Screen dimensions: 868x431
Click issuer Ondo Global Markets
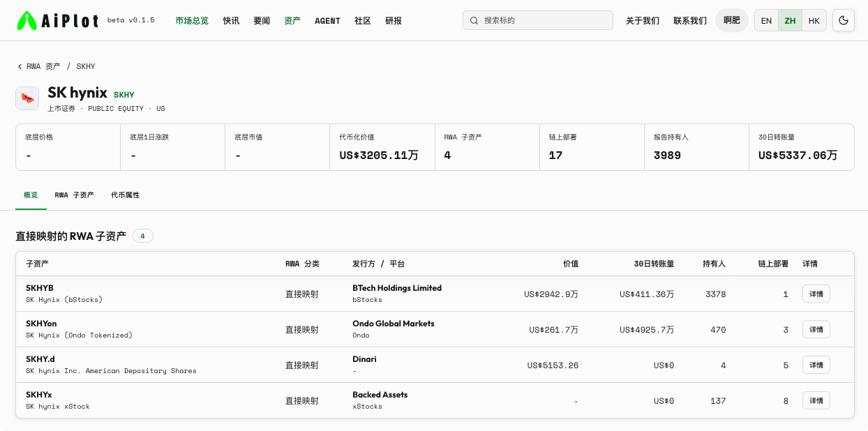point(394,324)
